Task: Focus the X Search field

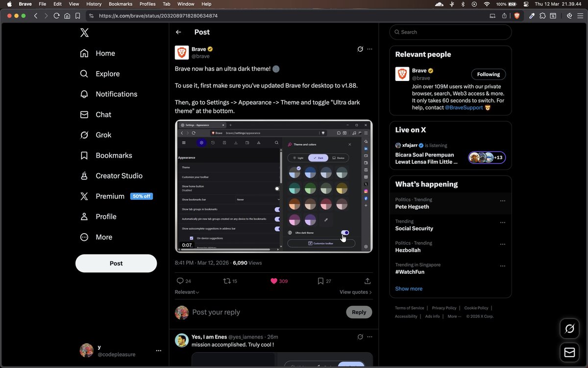Action: click(450, 32)
